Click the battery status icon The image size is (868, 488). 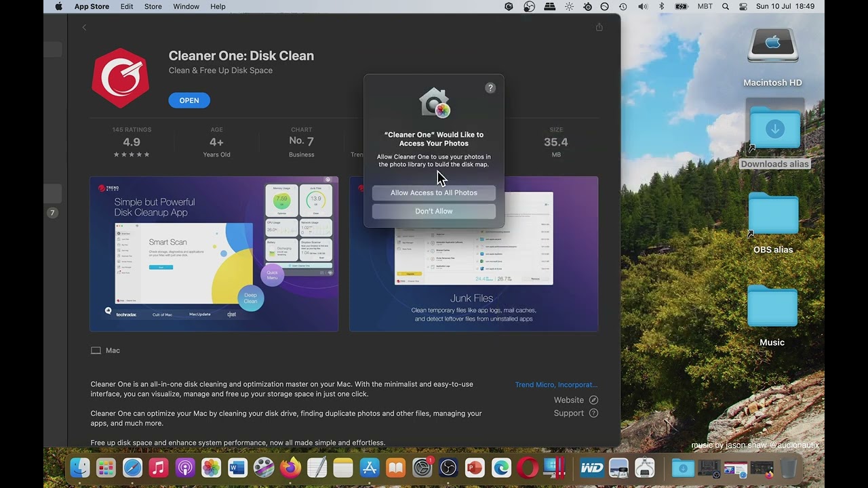coord(682,6)
